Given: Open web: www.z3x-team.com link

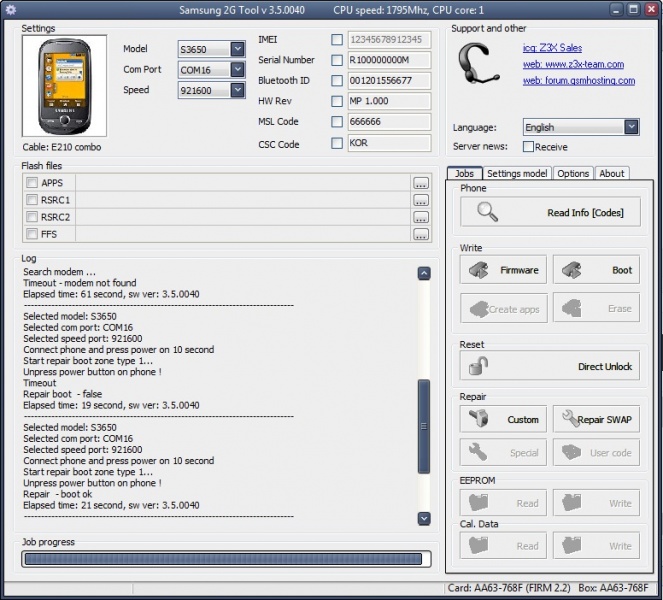Looking at the screenshot, I should (x=573, y=64).
